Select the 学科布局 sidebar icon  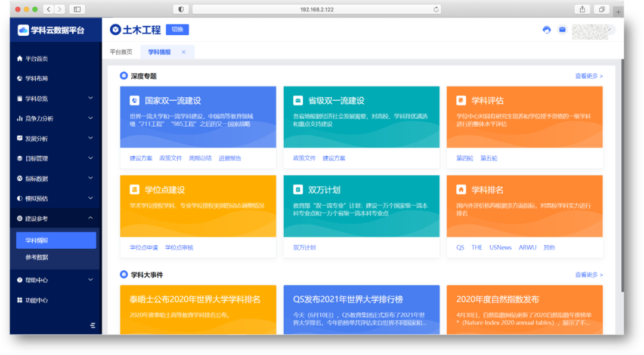(x=21, y=78)
